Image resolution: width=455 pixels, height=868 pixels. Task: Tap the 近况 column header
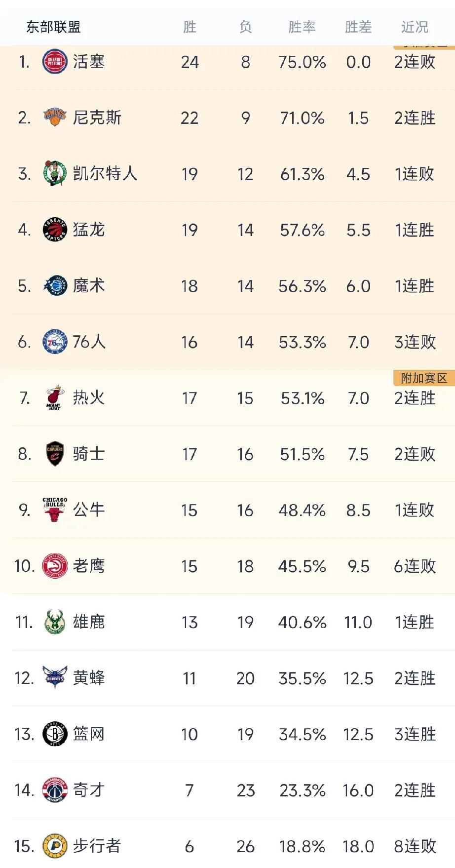pyautogui.click(x=415, y=27)
